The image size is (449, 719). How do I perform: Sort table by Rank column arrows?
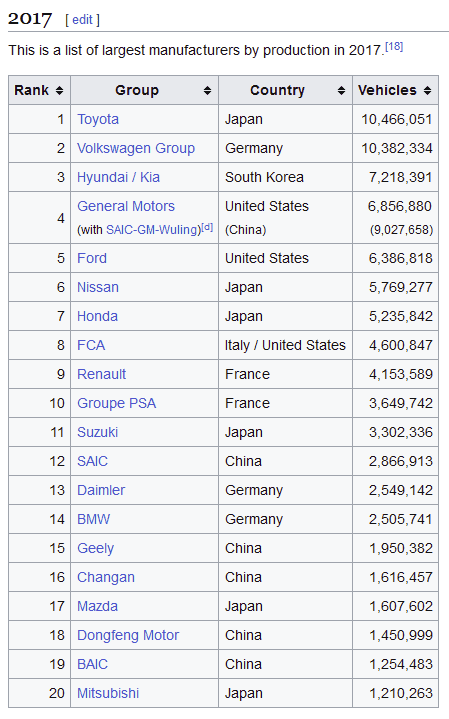coord(59,91)
